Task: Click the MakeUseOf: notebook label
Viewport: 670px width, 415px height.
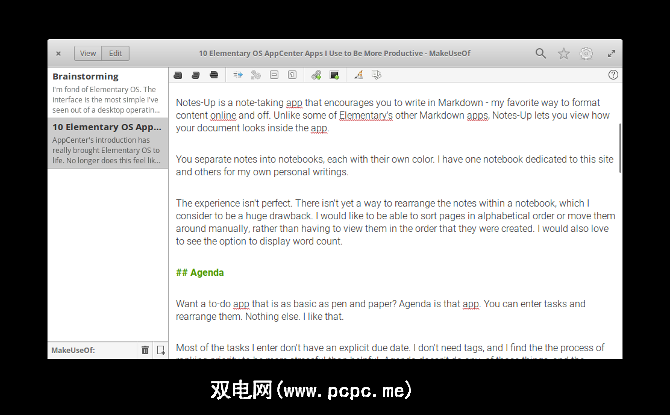Action: pyautogui.click(x=73, y=350)
